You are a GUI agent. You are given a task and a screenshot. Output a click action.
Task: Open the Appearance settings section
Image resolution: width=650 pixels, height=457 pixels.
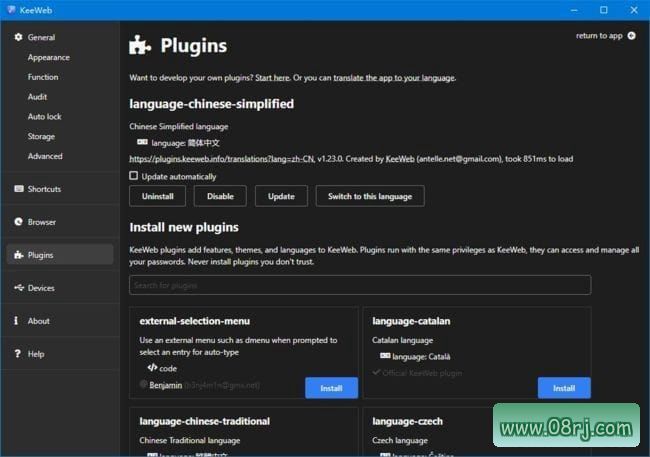(x=49, y=57)
